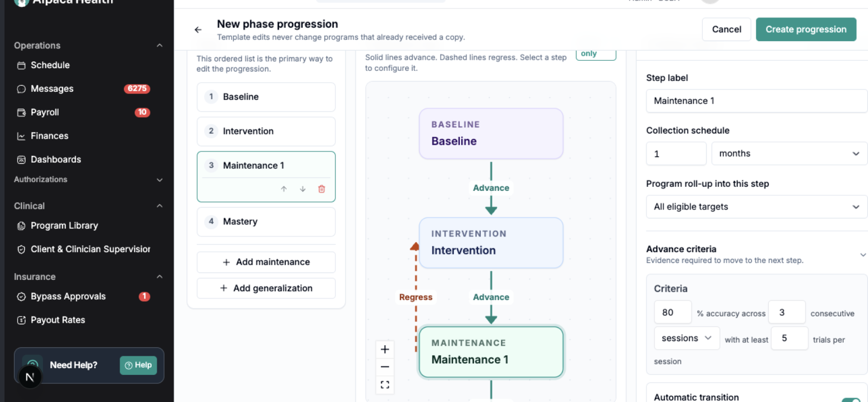Expand the Authorizations sidebar group
This screenshot has width=868, height=402.
pyautogui.click(x=160, y=180)
